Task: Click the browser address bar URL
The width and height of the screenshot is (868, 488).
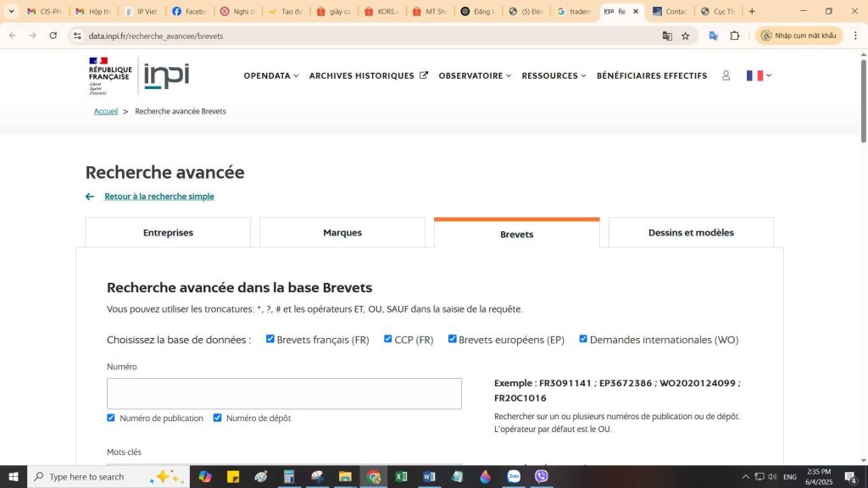Action: click(x=156, y=36)
